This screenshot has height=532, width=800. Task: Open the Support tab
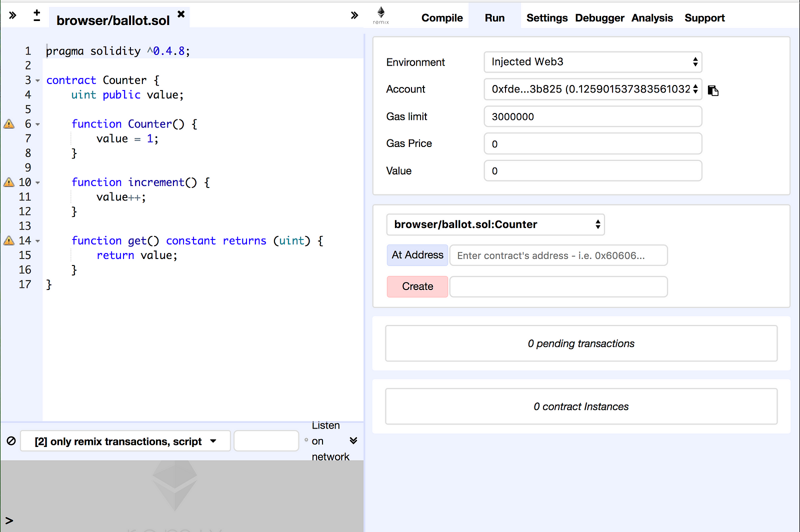click(x=704, y=18)
